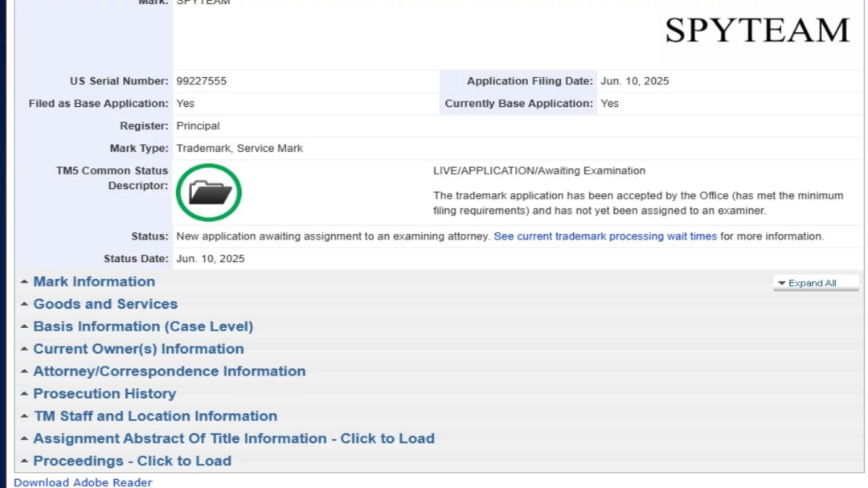Click the Mark Type value text
Screen dimensions: 868x488
[240, 149]
